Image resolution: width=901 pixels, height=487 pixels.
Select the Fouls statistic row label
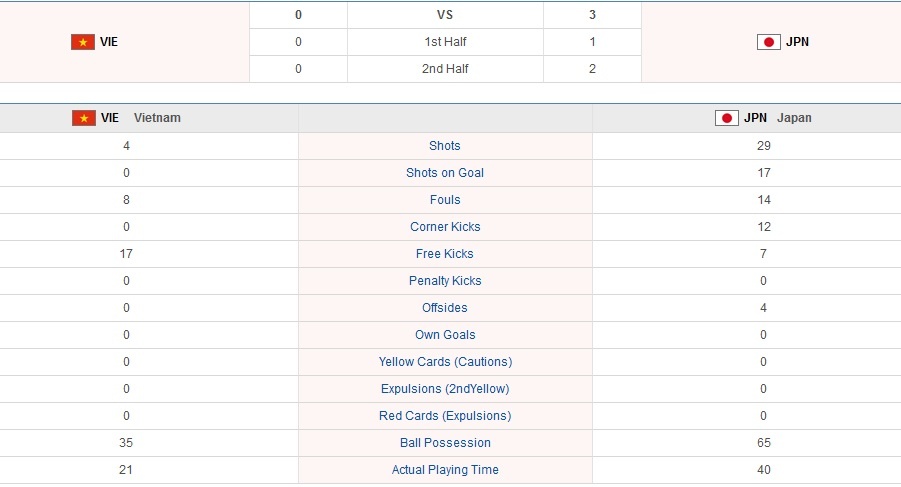pos(445,200)
